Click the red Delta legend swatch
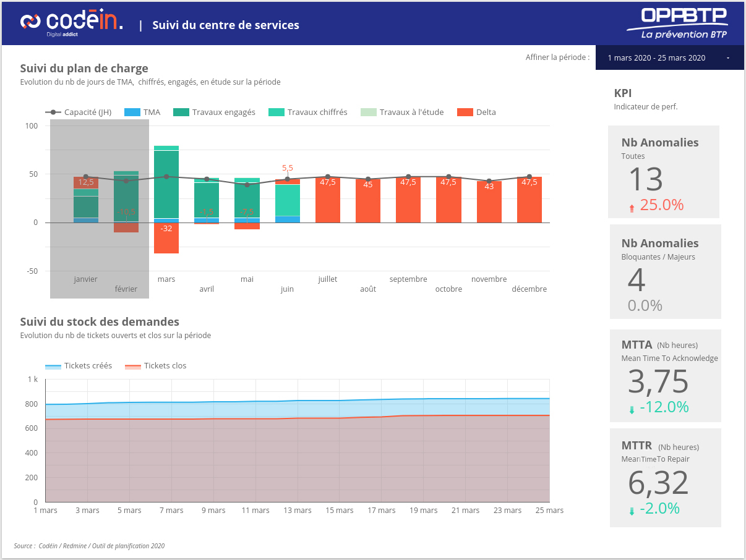This screenshot has width=746, height=560. click(x=465, y=112)
